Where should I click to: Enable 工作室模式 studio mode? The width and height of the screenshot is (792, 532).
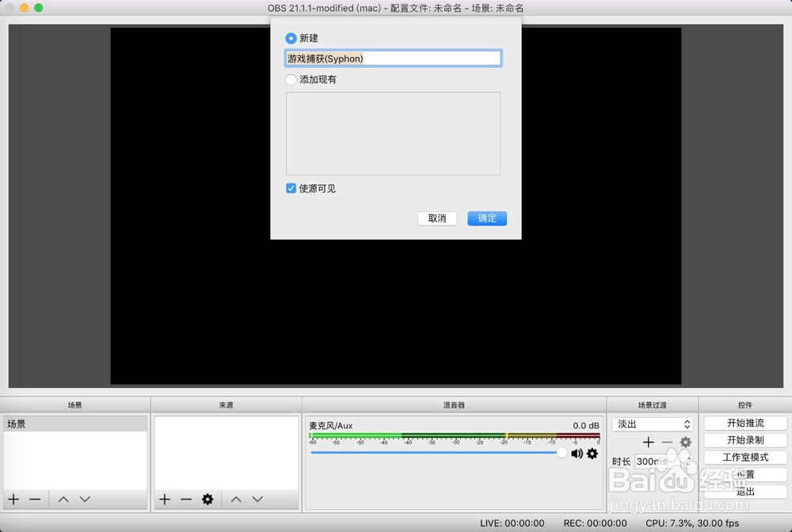coord(745,458)
